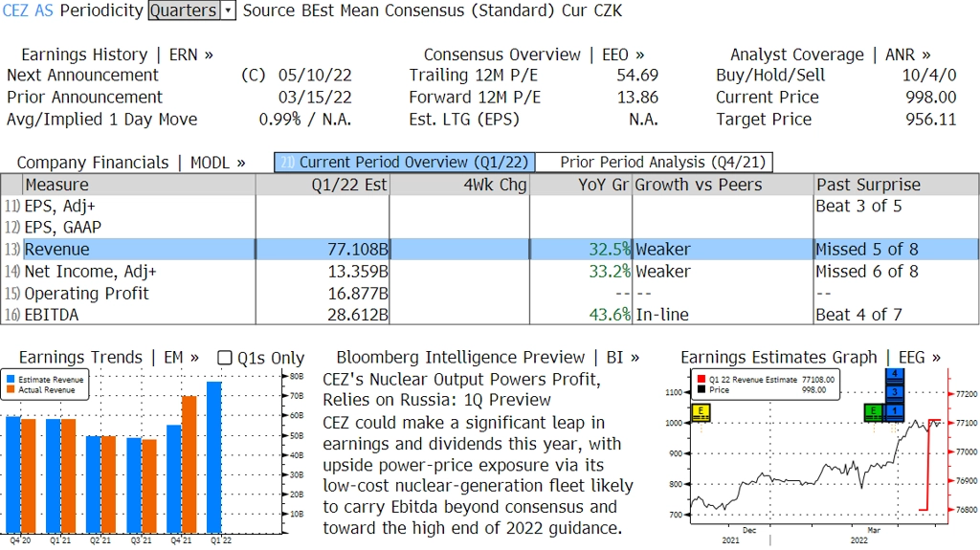
Task: Open the CEZ AS ticker link
Action: coord(28,11)
